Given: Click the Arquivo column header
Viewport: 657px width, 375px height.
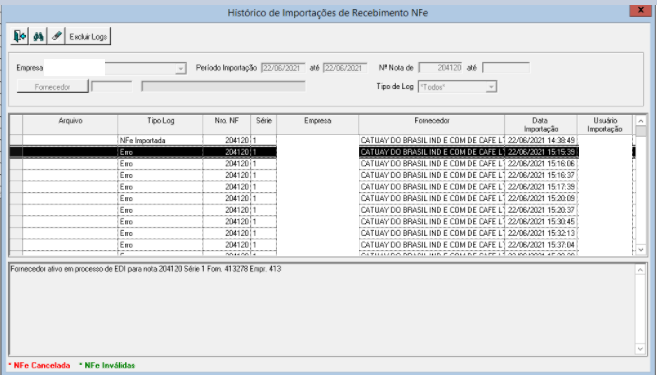Looking at the screenshot, I should click(x=70, y=124).
